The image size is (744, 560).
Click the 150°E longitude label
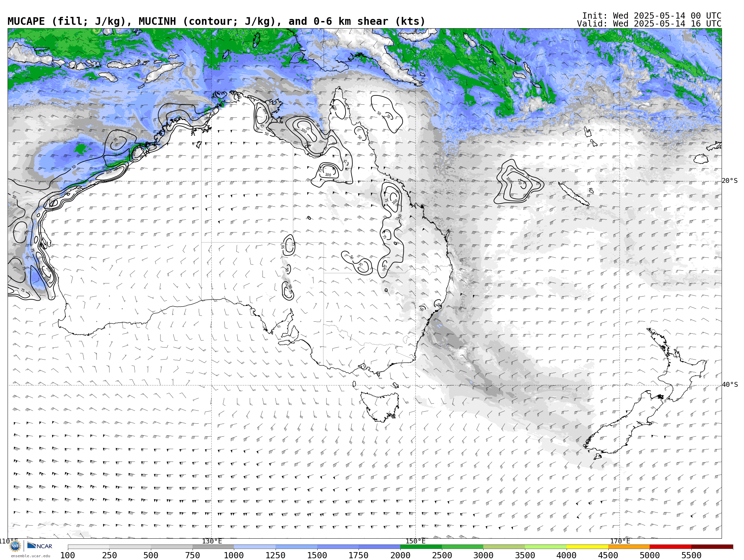(x=415, y=541)
